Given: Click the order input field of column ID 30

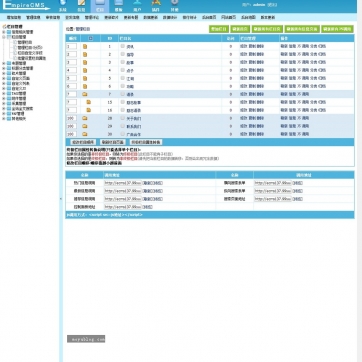Looking at the screenshot, I should tap(72, 134).
